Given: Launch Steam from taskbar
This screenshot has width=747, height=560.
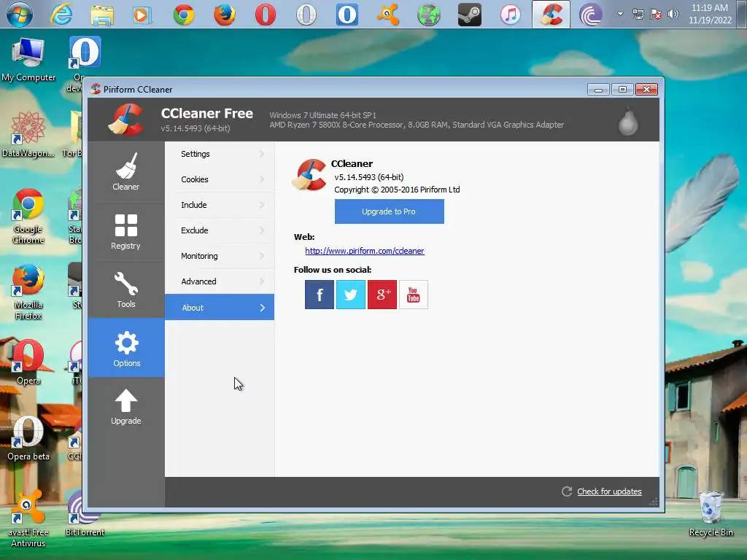Looking at the screenshot, I should [x=470, y=15].
